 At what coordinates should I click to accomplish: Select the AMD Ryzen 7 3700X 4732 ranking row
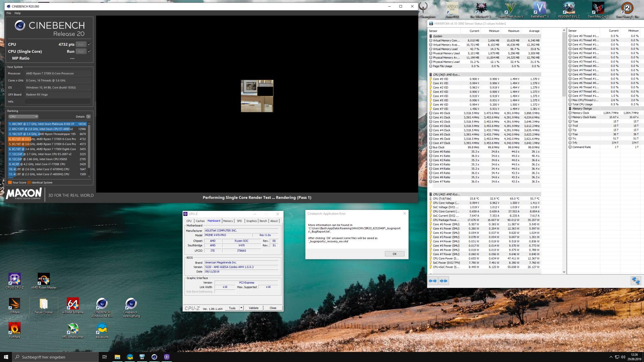pyautogui.click(x=47, y=139)
